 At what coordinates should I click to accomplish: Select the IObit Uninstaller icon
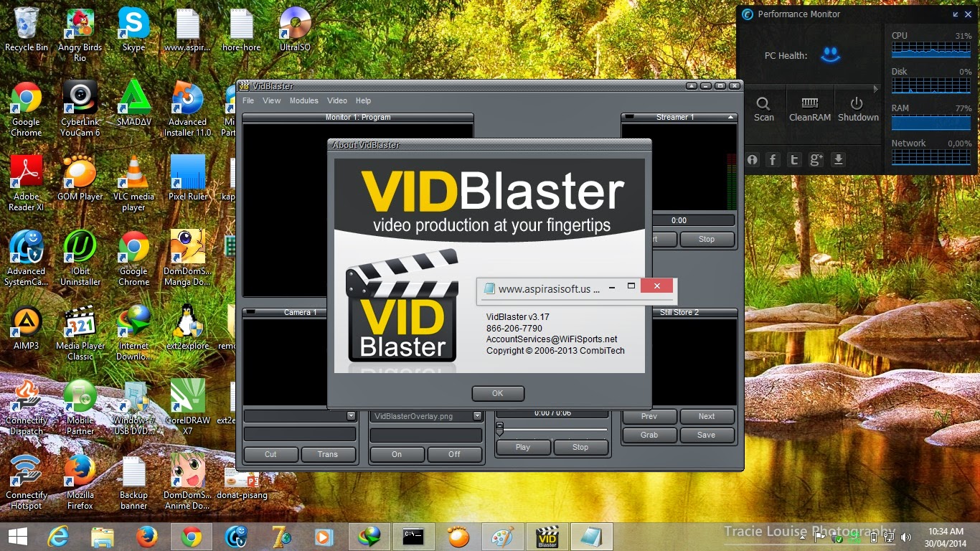coord(80,258)
